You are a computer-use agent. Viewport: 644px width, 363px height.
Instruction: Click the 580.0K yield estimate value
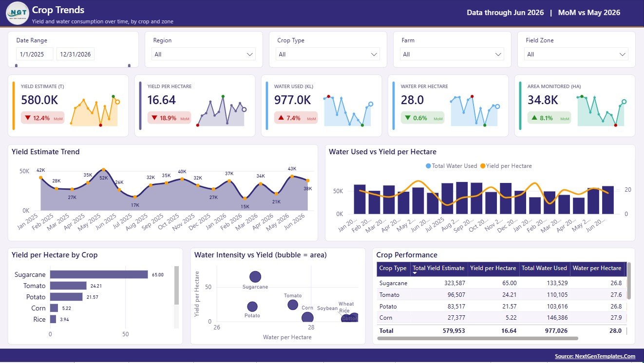(x=39, y=100)
